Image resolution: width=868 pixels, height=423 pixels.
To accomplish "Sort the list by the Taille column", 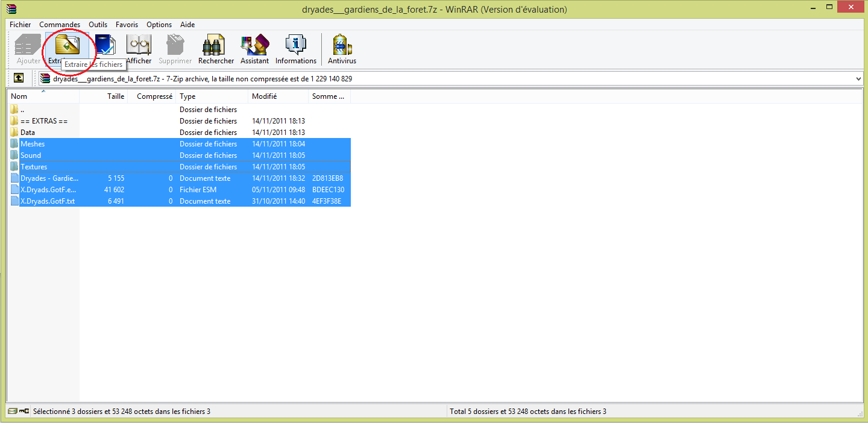I will click(x=103, y=96).
